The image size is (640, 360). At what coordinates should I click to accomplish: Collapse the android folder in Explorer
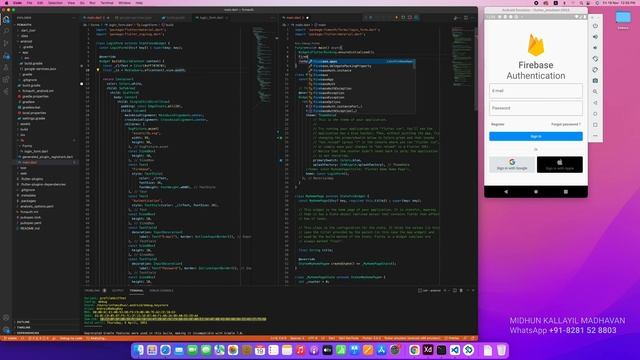[26, 41]
